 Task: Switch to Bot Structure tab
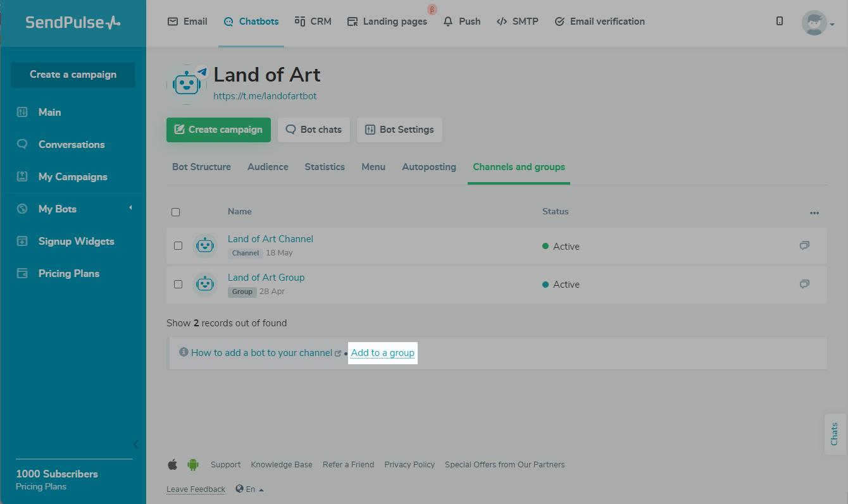click(201, 167)
